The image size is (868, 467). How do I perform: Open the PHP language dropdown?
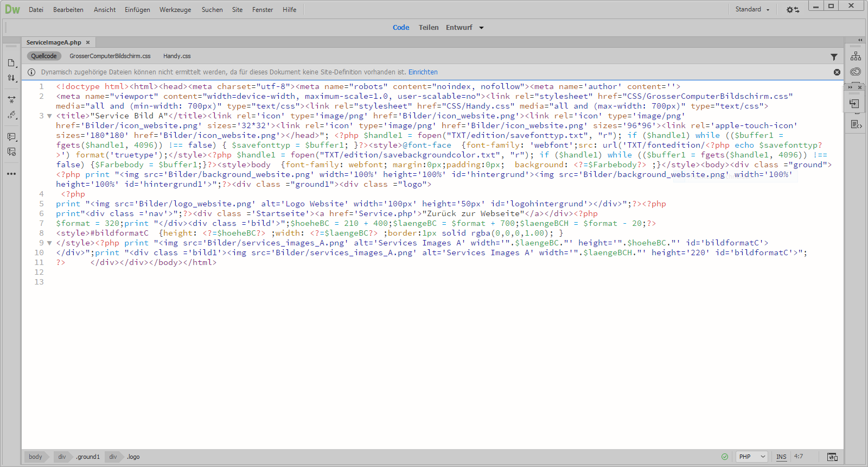(752, 457)
